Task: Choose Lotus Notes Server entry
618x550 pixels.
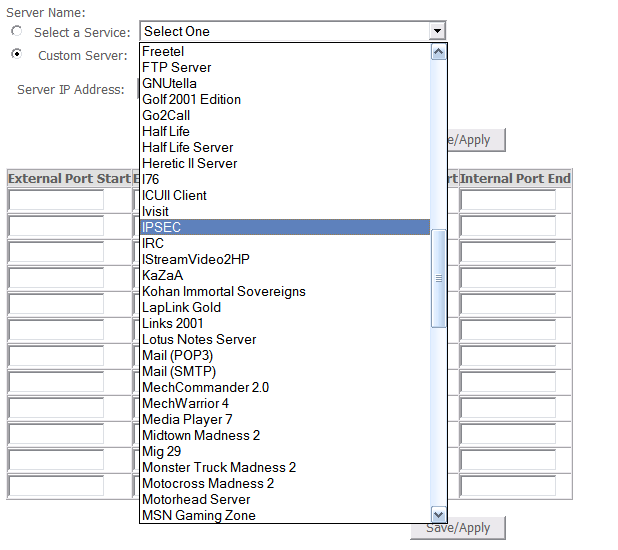Action: 285,339
